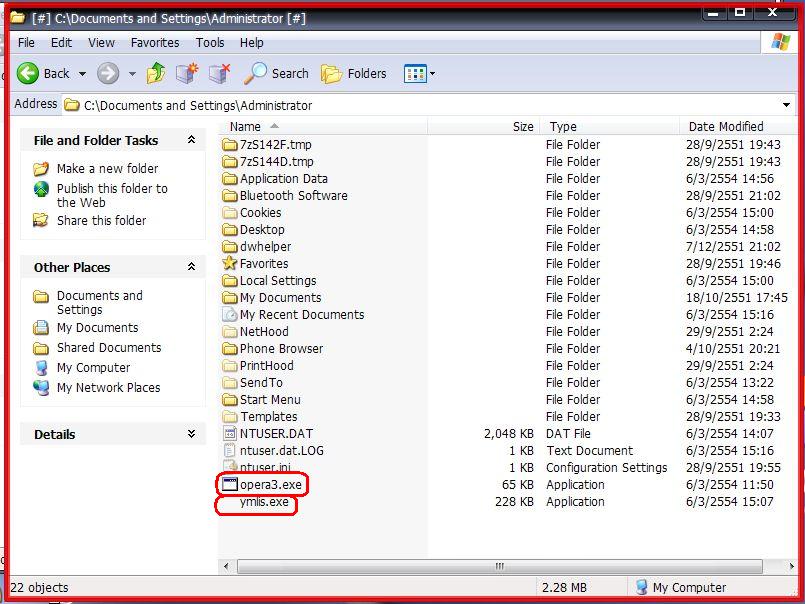Click the address path text field
This screenshot has width=805, height=604.
[421, 105]
